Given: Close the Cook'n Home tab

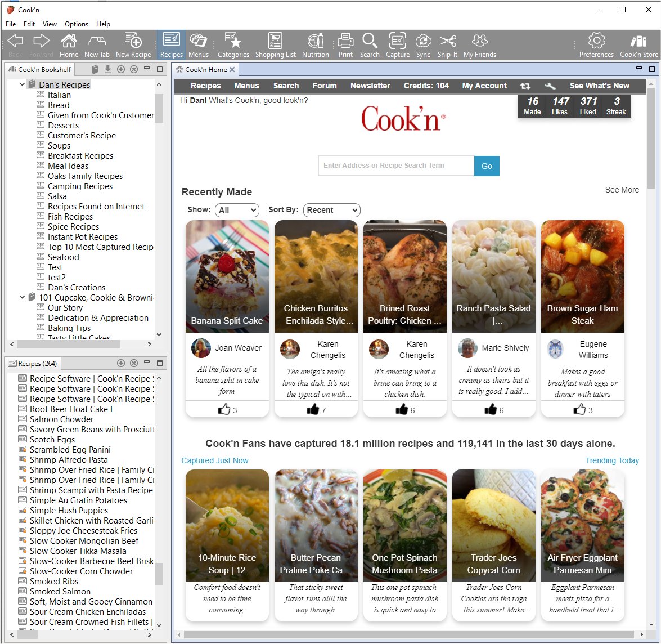Looking at the screenshot, I should click(x=232, y=70).
